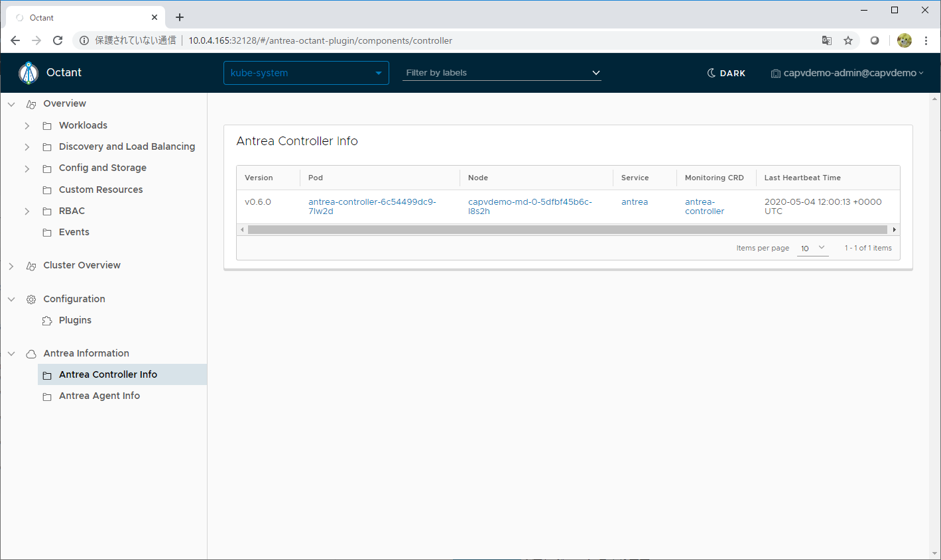Click the Discovery and Load Balancing folder icon
Image resolution: width=941 pixels, height=560 pixels.
47,147
